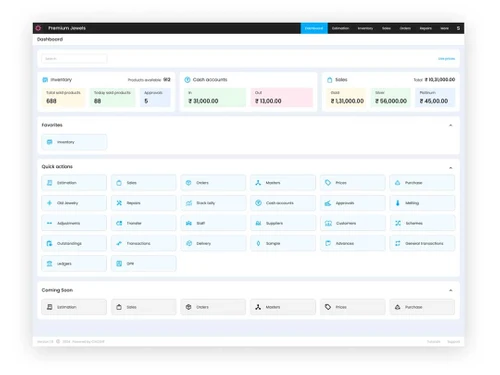Click the Prices tag icon in Quick actions

click(328, 183)
